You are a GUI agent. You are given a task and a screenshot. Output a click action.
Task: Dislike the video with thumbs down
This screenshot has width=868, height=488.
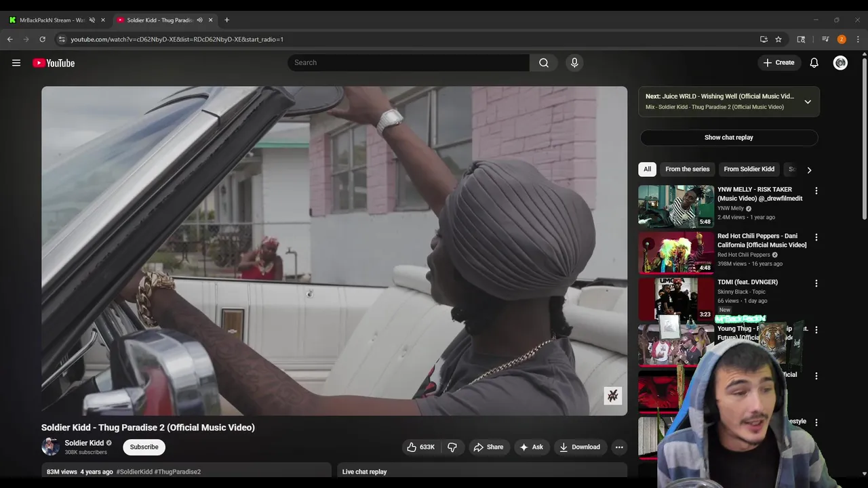click(452, 447)
